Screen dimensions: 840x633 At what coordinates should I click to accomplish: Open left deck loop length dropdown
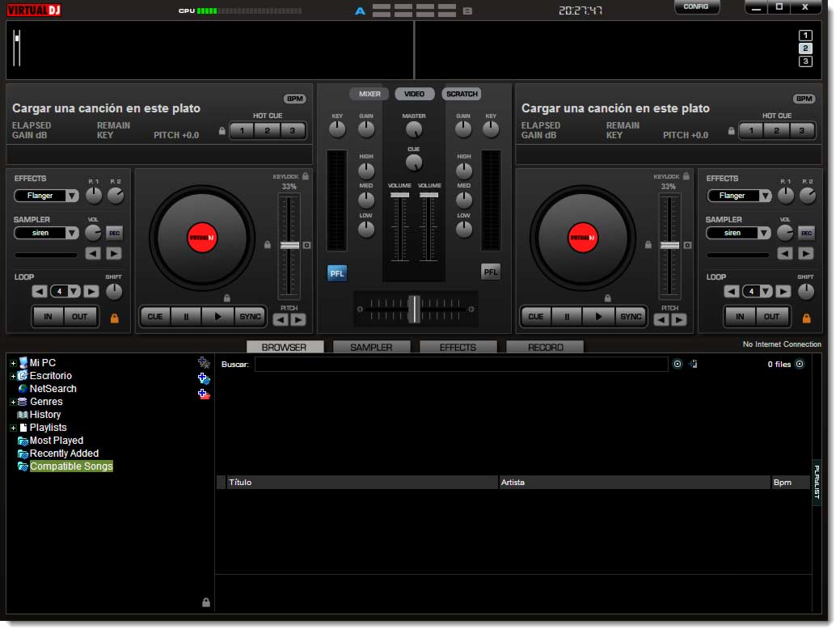click(x=74, y=292)
